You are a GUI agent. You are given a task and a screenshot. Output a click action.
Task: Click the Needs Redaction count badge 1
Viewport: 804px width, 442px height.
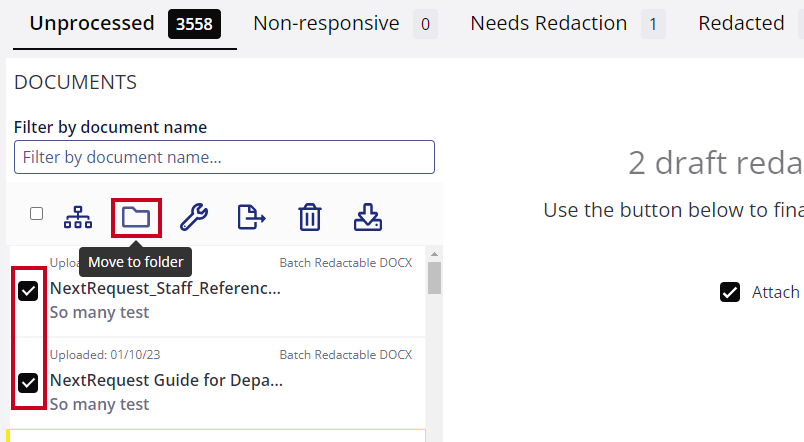tap(653, 24)
